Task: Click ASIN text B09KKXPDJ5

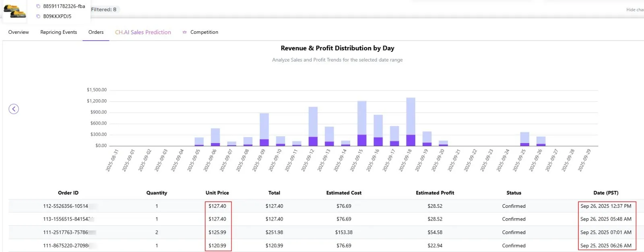Action: coord(57,16)
